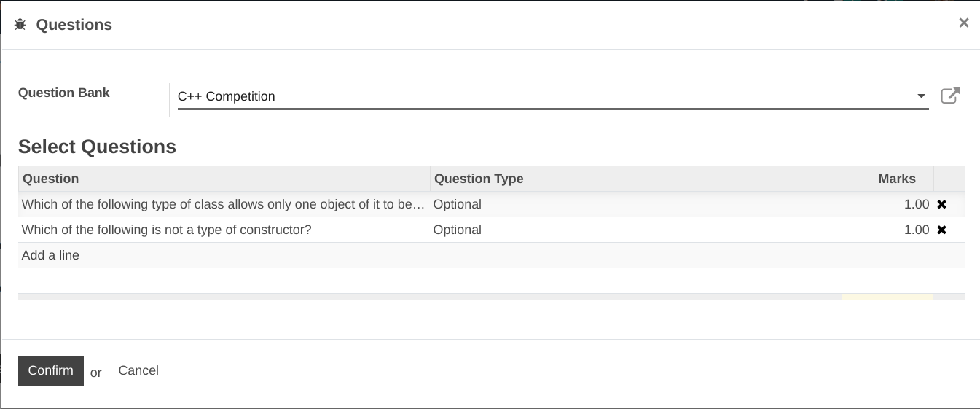Screen dimensions: 980x409
Task: Select the 'not a type of constructor' question
Action: point(167,230)
